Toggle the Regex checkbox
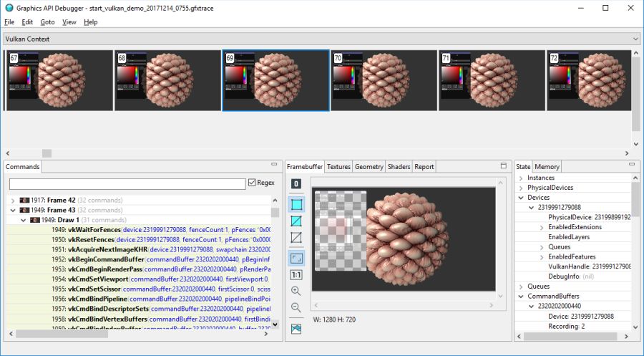The image size is (644, 356). point(252,183)
